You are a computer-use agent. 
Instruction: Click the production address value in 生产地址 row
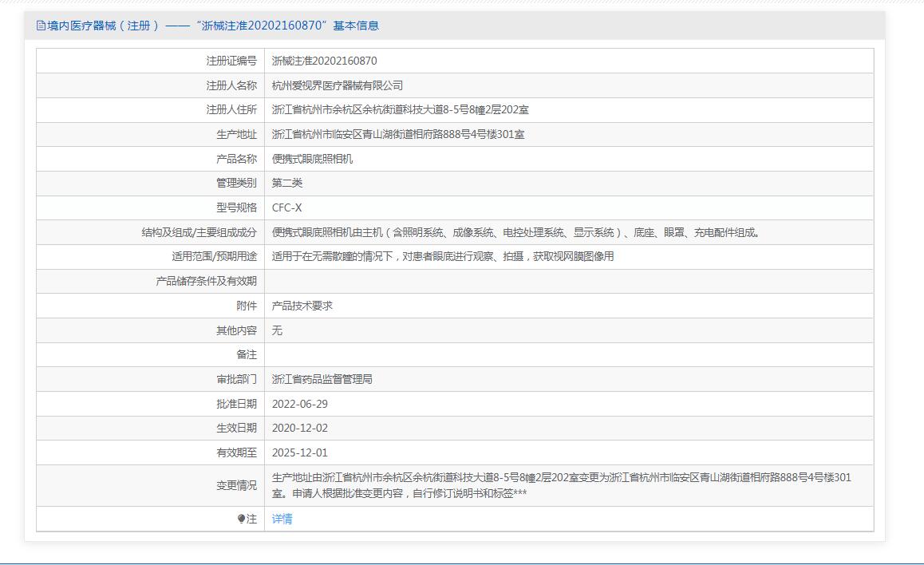pos(398,134)
